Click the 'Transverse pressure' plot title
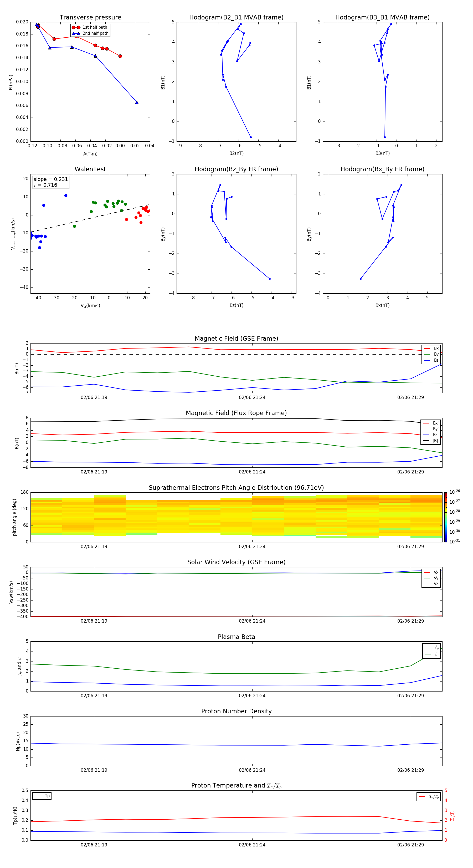 pos(90,18)
